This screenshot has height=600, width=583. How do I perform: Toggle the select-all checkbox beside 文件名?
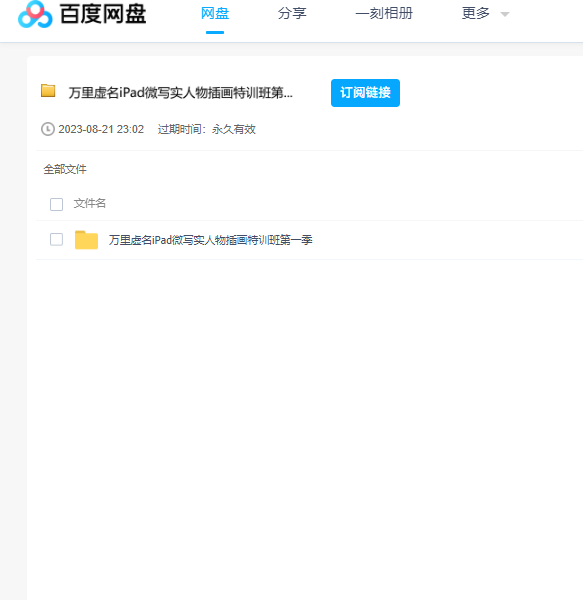click(x=57, y=204)
